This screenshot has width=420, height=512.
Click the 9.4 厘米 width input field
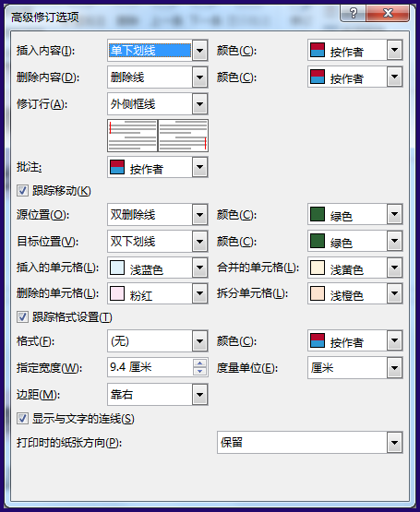pos(150,367)
